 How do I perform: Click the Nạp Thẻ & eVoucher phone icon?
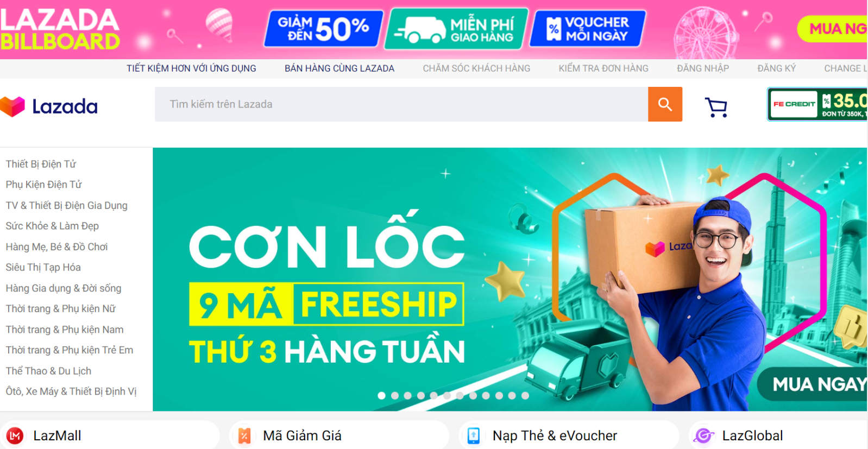coord(474,435)
